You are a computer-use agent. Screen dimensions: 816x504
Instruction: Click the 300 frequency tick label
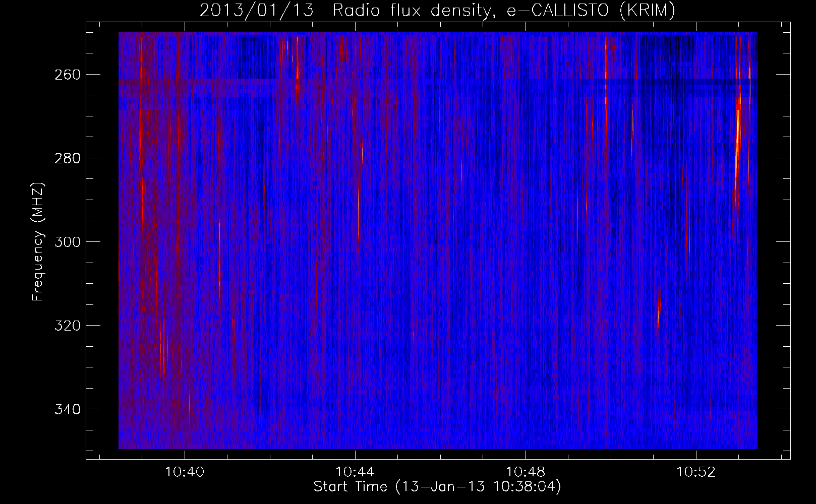68,242
